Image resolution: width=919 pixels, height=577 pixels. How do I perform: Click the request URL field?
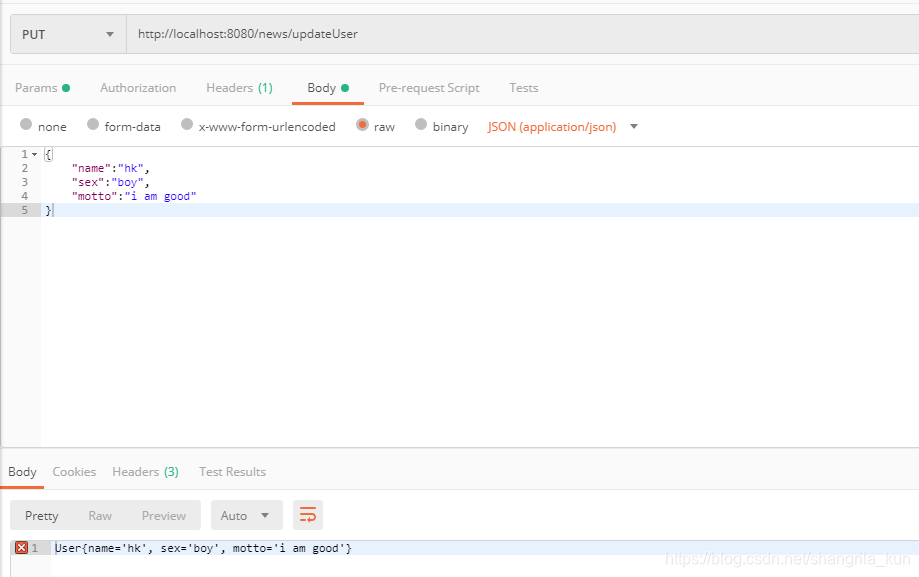pyautogui.click(x=522, y=34)
